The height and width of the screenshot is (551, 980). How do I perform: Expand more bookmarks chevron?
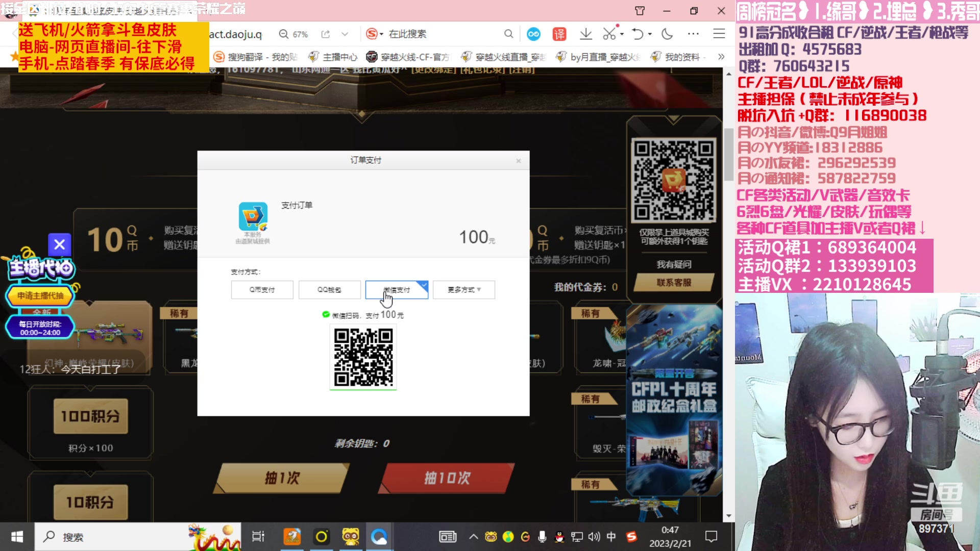coord(721,57)
